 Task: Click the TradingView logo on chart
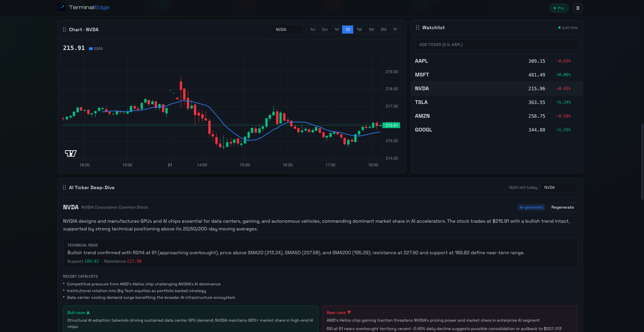click(71, 153)
